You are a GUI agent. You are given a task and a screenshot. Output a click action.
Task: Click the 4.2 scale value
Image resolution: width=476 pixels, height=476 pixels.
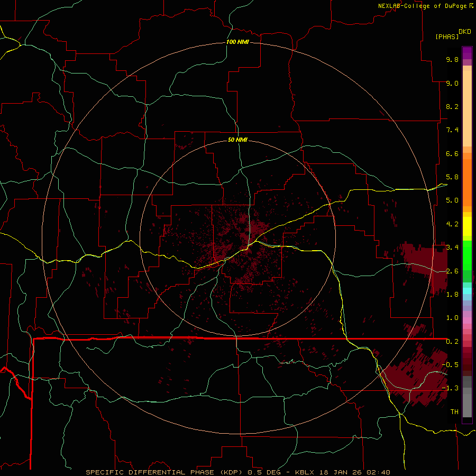click(452, 224)
